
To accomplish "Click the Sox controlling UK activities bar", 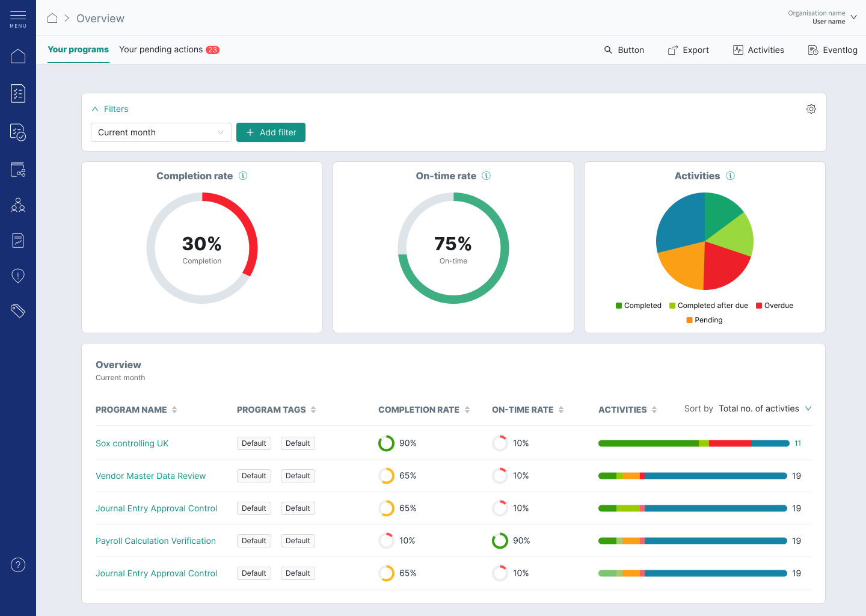I will coord(693,443).
